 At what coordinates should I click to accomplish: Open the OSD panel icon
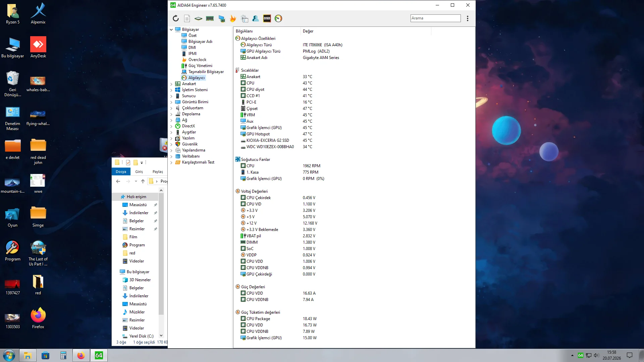point(267,18)
